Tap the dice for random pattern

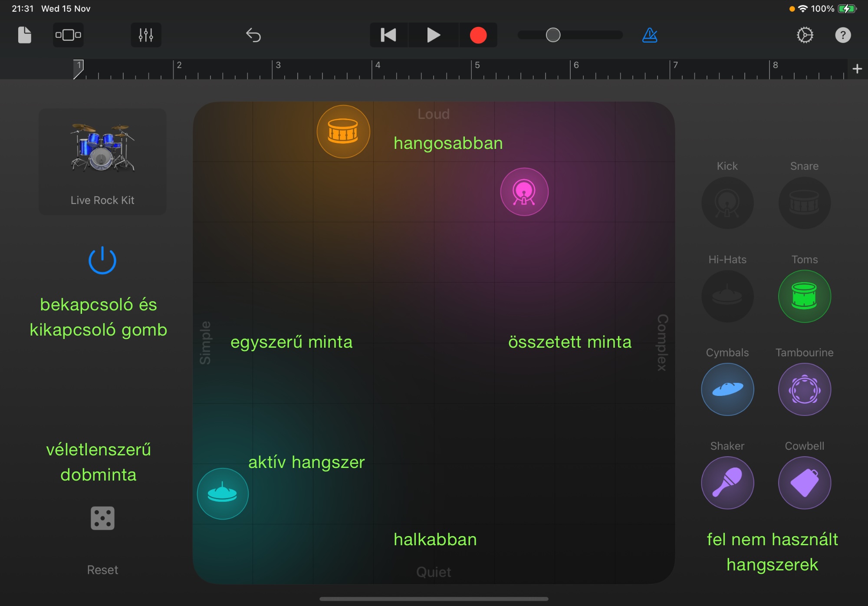102,518
